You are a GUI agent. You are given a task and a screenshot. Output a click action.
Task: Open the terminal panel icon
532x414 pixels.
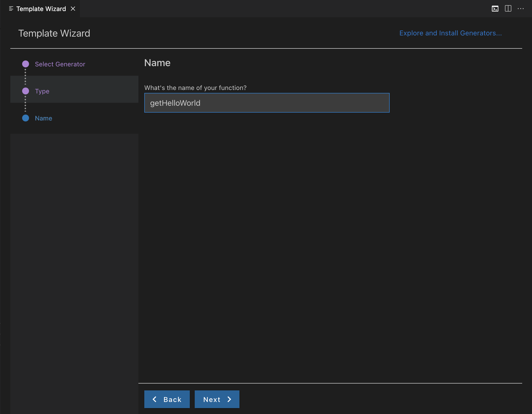coord(495,9)
